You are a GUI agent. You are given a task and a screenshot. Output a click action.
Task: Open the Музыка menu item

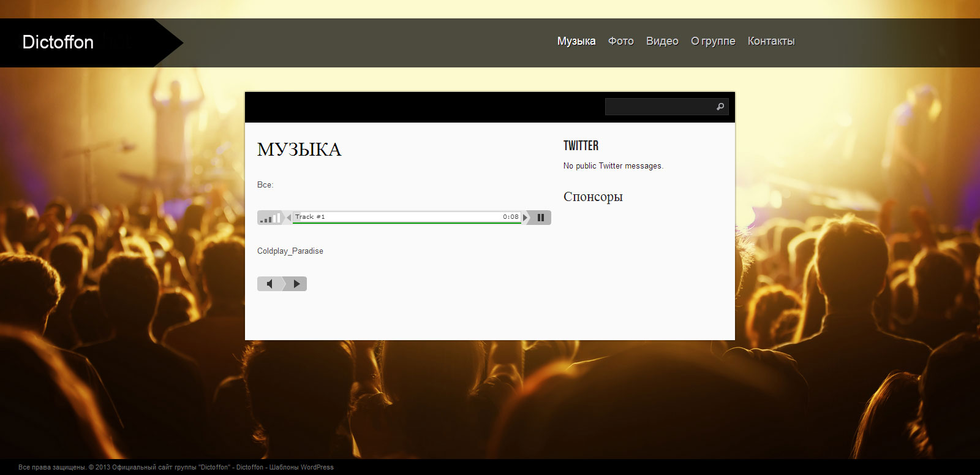pos(576,41)
